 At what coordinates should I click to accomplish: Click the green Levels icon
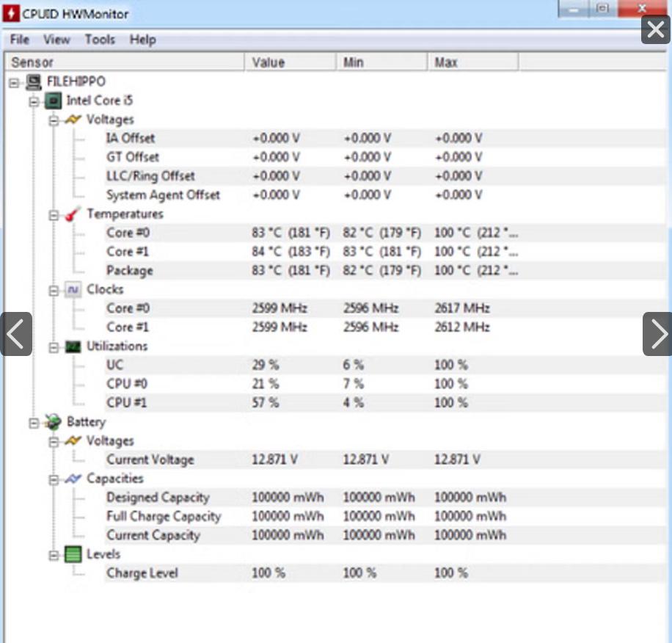73,554
